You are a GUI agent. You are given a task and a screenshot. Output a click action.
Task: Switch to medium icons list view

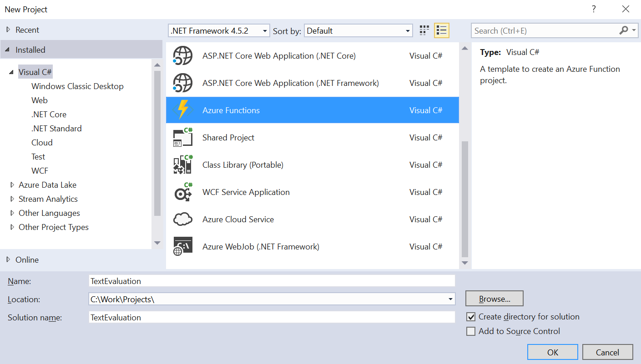[441, 30]
